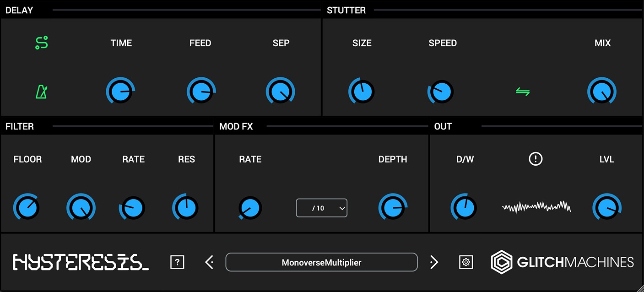
Task: Click the MIX label in Stutter
Action: [x=602, y=43]
